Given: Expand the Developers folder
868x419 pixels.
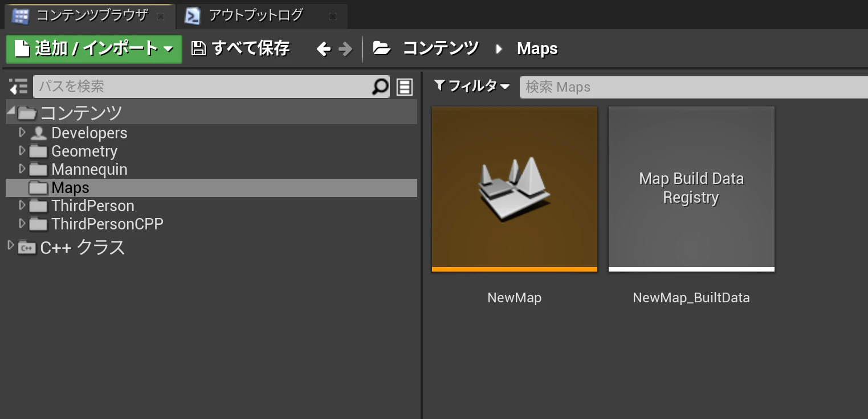Looking at the screenshot, I should coord(22,133).
